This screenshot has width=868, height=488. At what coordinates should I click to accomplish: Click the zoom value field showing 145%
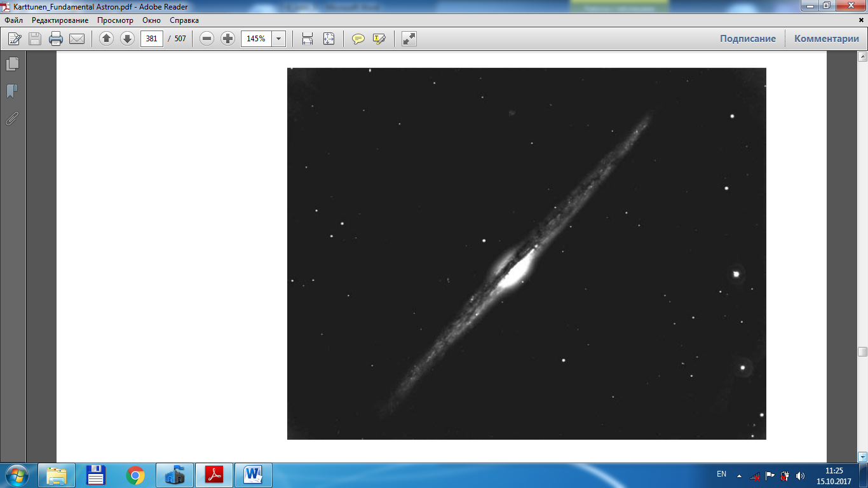[256, 39]
